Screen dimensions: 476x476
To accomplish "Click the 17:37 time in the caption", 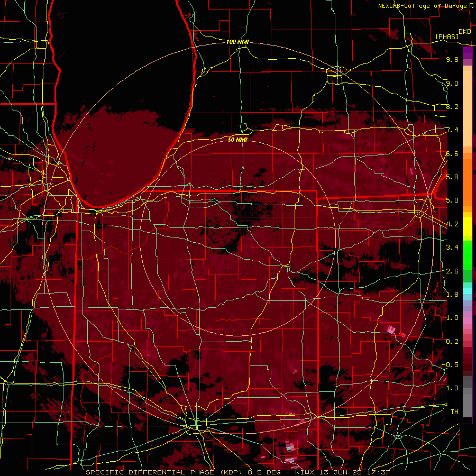I will 379,472.
